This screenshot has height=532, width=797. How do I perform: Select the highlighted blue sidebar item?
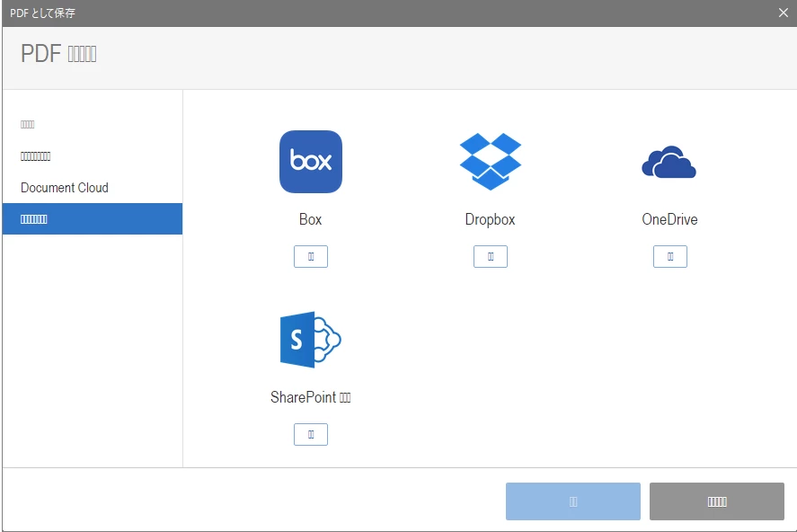[93, 219]
